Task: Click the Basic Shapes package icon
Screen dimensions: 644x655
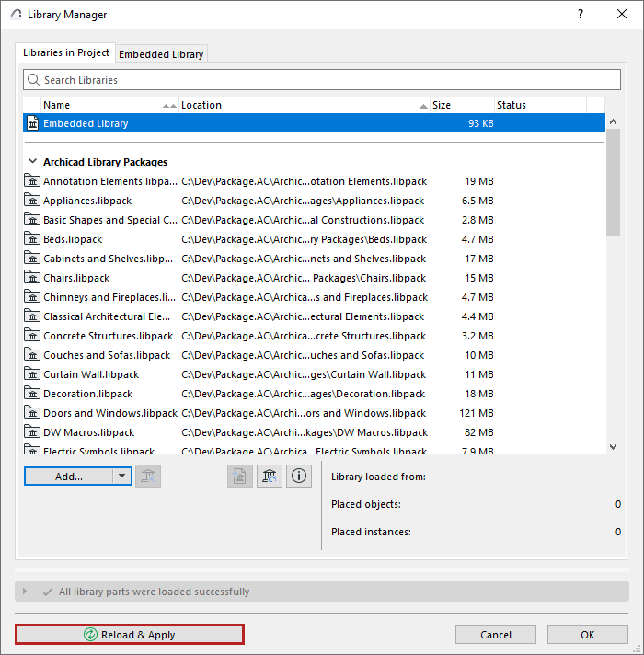Action: (32, 219)
